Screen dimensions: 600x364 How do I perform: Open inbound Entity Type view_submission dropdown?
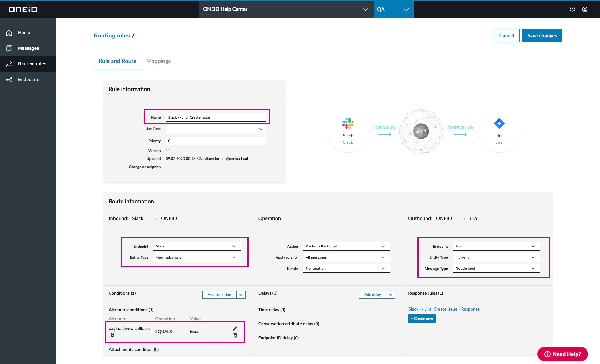point(197,257)
